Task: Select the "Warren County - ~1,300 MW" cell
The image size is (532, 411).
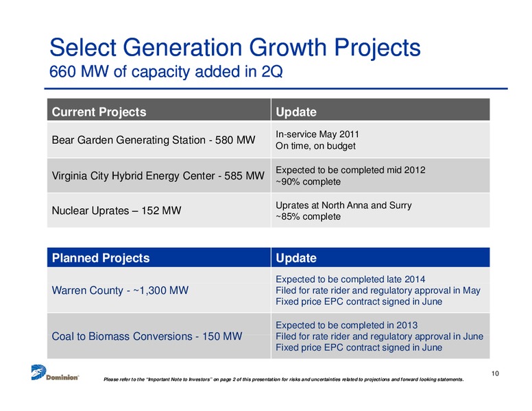Action: 159,290
